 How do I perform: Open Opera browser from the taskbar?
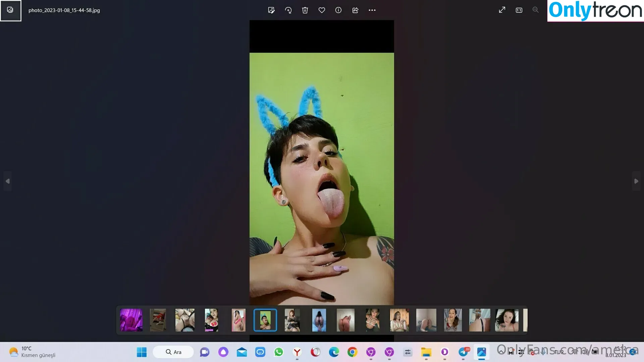pyautogui.click(x=315, y=352)
